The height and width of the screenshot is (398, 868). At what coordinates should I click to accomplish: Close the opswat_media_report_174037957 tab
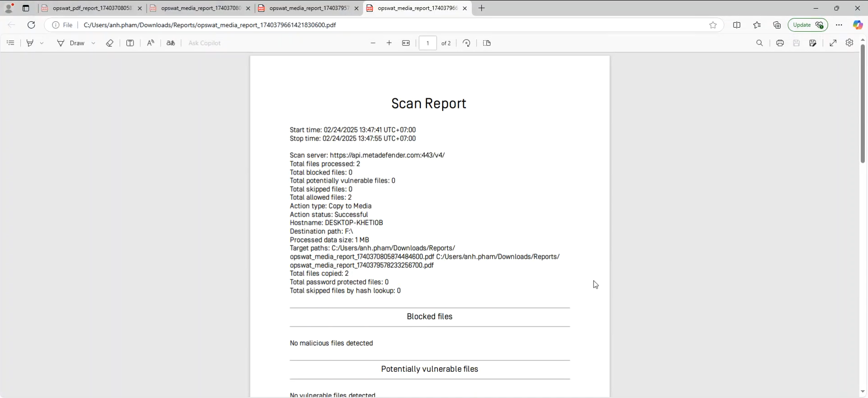[356, 8]
